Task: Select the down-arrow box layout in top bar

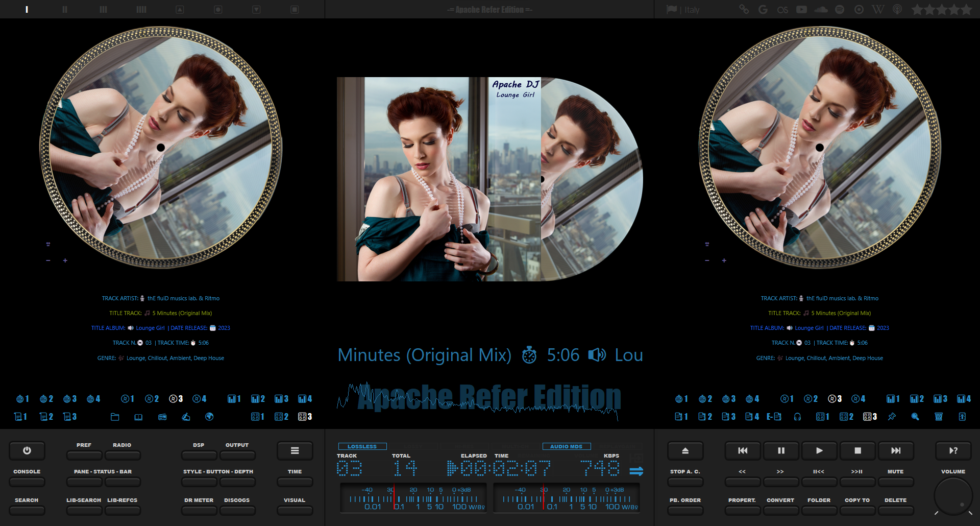Action: [x=256, y=9]
